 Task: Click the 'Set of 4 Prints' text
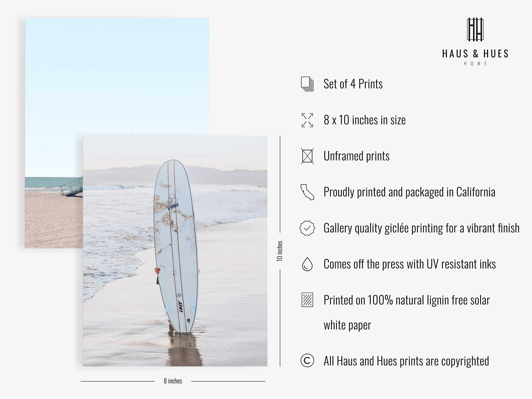[353, 84]
